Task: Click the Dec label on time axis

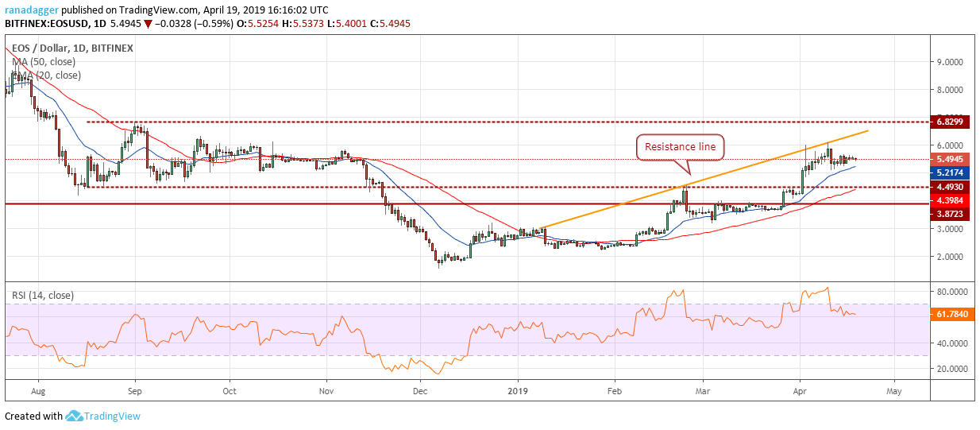Action: pyautogui.click(x=421, y=391)
